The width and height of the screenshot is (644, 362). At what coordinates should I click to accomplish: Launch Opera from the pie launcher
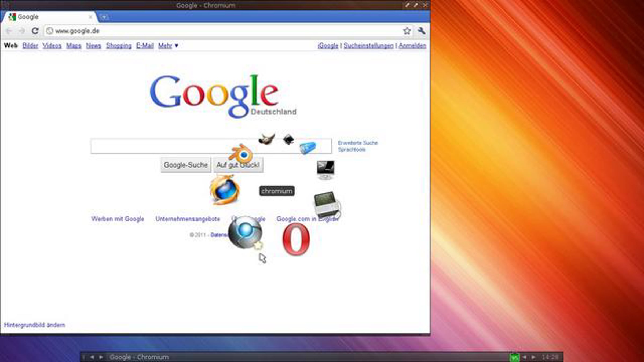[296, 239]
